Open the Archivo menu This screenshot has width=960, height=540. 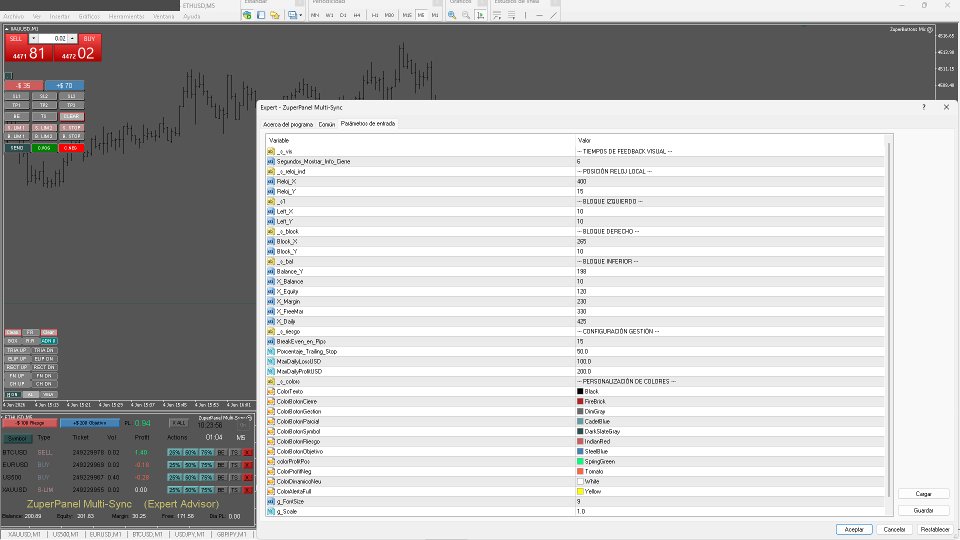[13, 17]
